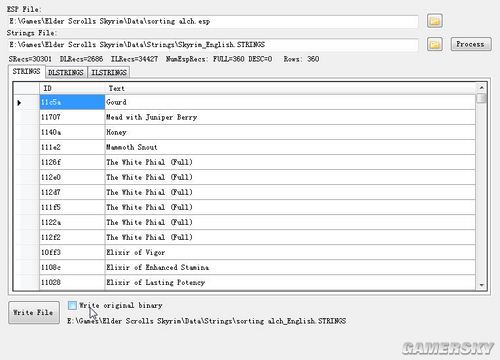Select the White Phial cell in row 112e0
Screen dimensions: 500x360
coord(290,177)
